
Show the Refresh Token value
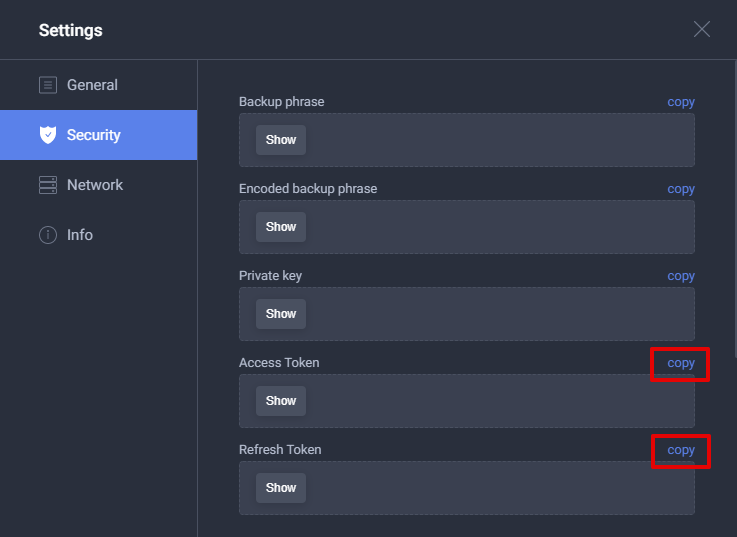[281, 488]
